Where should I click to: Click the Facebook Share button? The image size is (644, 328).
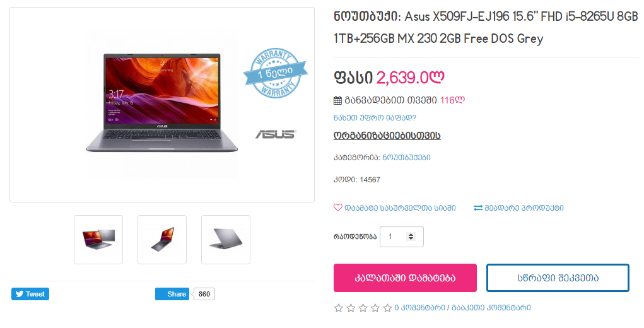click(172, 294)
